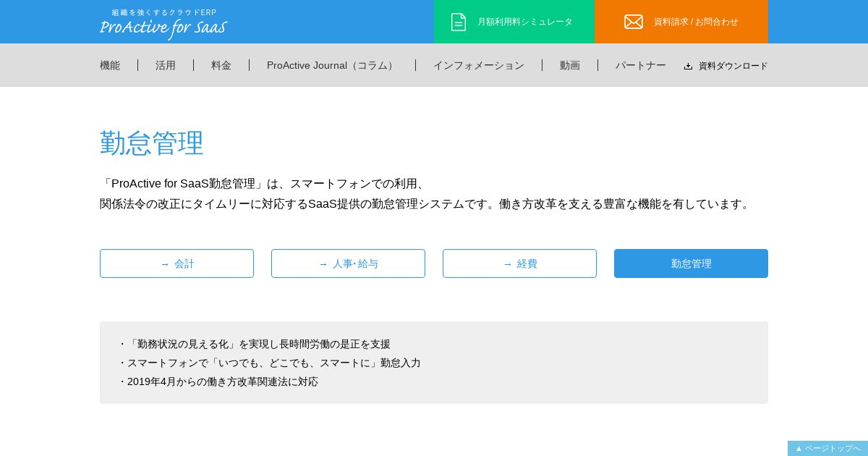Image resolution: width=868 pixels, height=456 pixels.
Task: Open the 料金 menu item
Action: tap(221, 65)
